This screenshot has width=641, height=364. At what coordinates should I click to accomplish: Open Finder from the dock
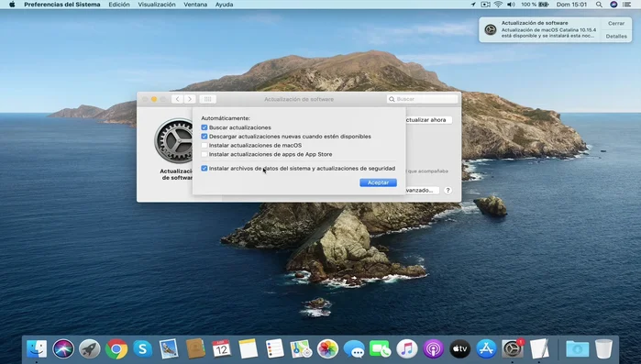coord(37,349)
